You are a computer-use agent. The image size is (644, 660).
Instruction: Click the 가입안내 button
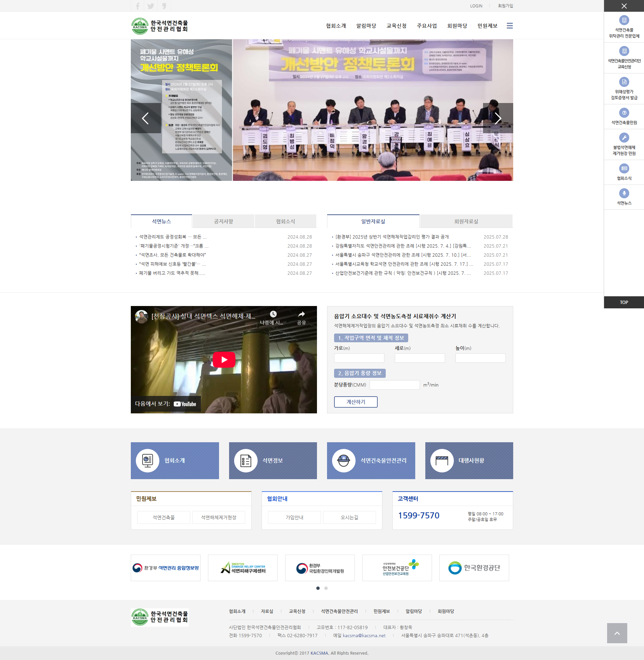[294, 517]
